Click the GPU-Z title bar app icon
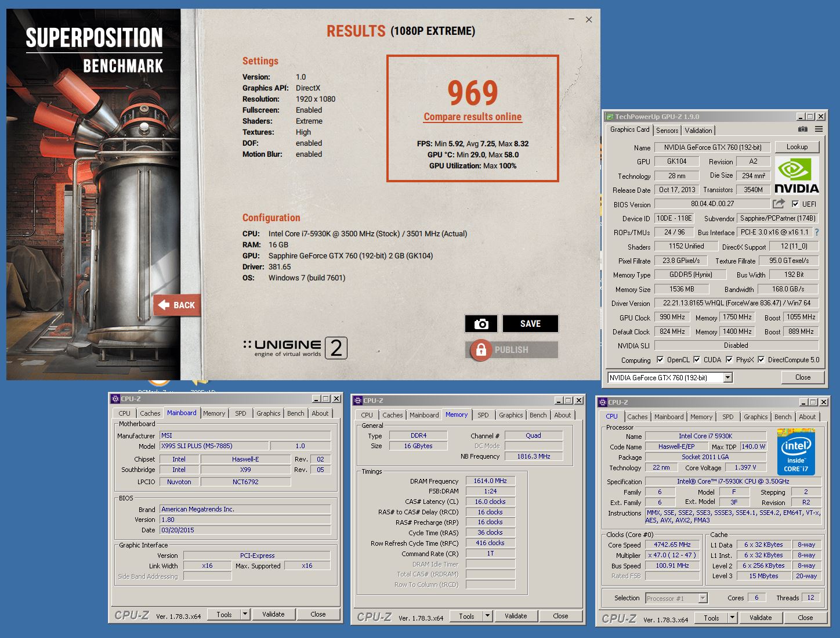This screenshot has height=638, width=840. 610,117
